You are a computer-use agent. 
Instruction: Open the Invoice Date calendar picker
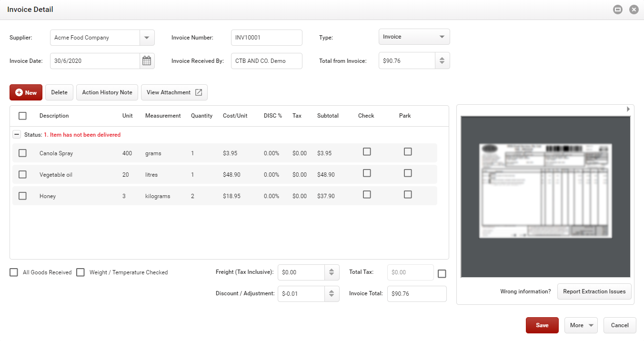point(147,61)
